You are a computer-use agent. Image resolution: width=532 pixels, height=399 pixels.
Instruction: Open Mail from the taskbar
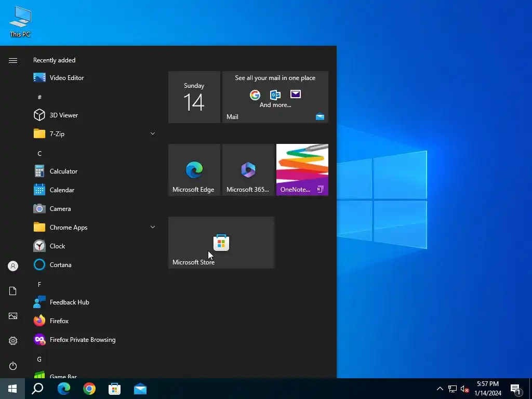[140, 389]
